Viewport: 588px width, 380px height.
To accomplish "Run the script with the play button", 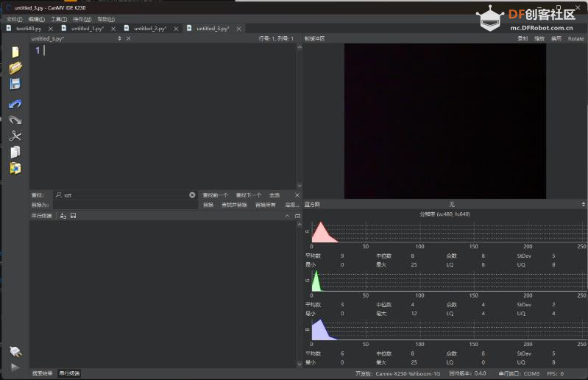I will click(x=15, y=367).
